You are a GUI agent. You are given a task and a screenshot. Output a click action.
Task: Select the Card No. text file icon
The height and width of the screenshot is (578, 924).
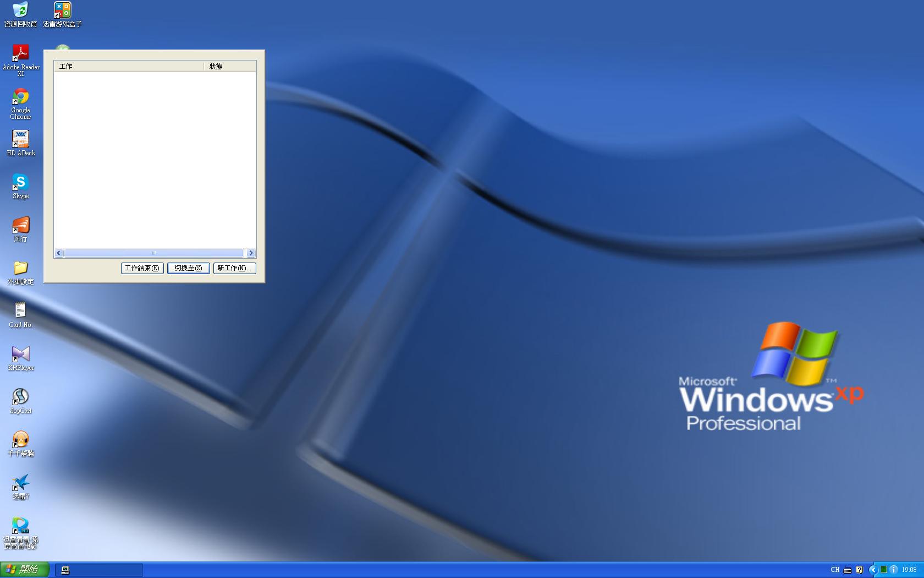(20, 311)
